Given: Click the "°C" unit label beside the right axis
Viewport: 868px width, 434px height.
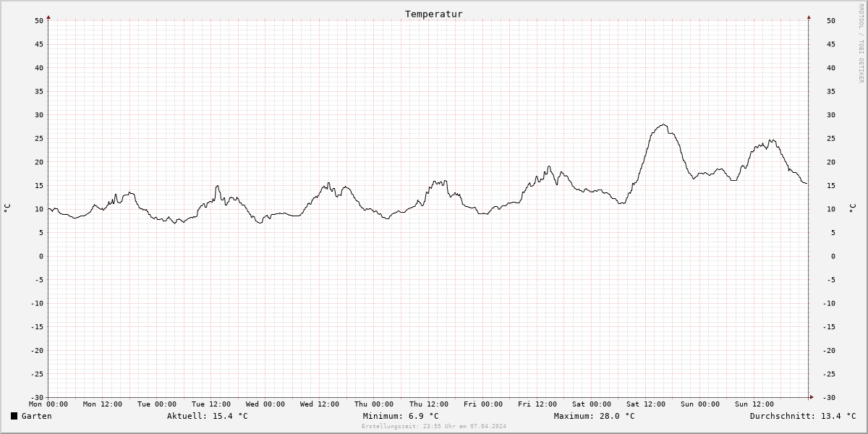Looking at the screenshot, I should tap(853, 208).
